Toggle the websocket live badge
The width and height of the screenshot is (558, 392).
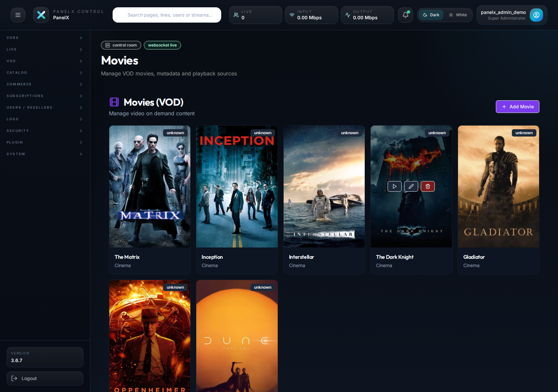coord(162,45)
